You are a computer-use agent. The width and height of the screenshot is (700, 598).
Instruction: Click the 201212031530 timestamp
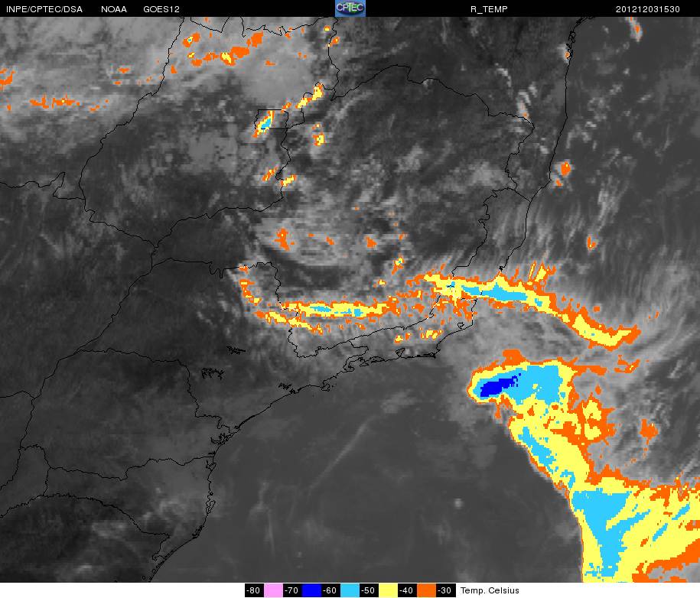click(x=648, y=9)
